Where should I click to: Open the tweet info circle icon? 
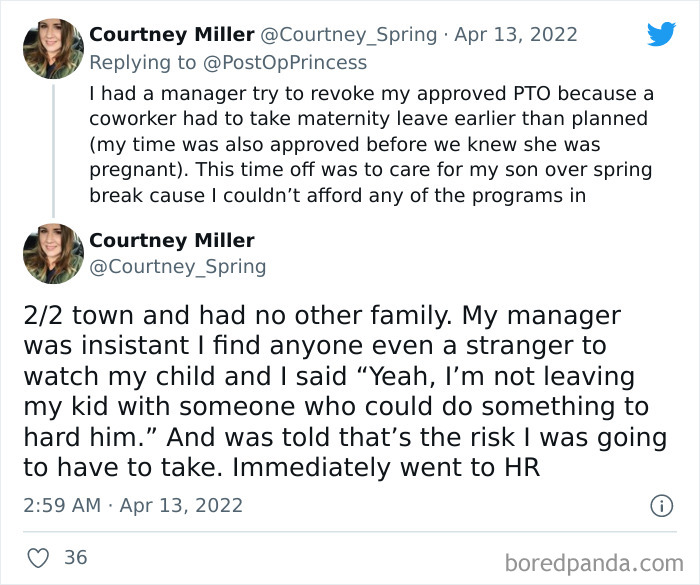(x=661, y=506)
